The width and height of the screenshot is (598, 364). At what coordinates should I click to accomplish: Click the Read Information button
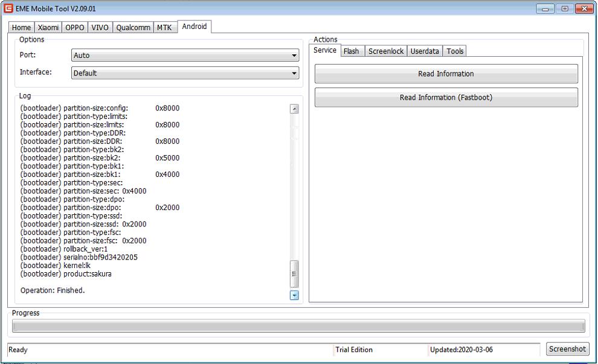446,74
